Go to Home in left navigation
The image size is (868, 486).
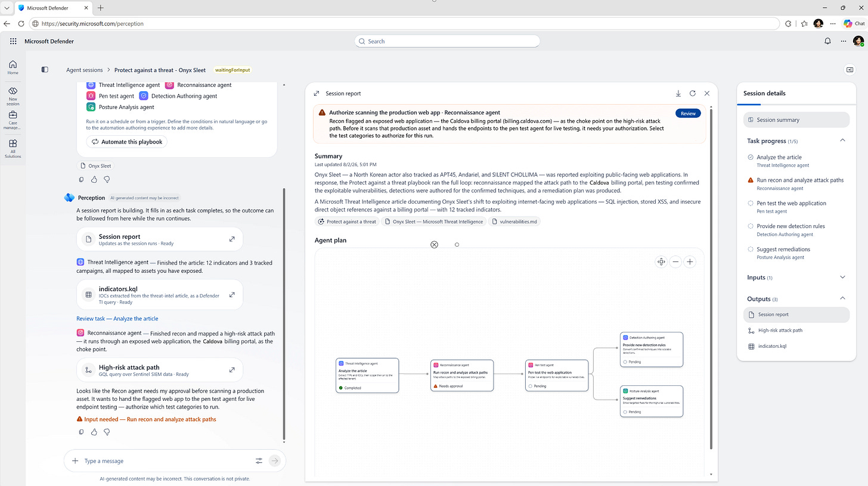click(13, 67)
